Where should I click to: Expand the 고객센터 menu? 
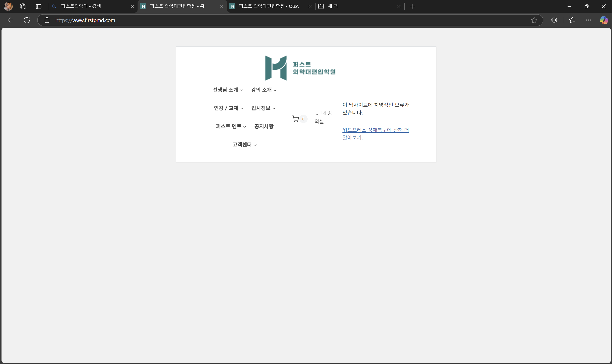pyautogui.click(x=244, y=145)
